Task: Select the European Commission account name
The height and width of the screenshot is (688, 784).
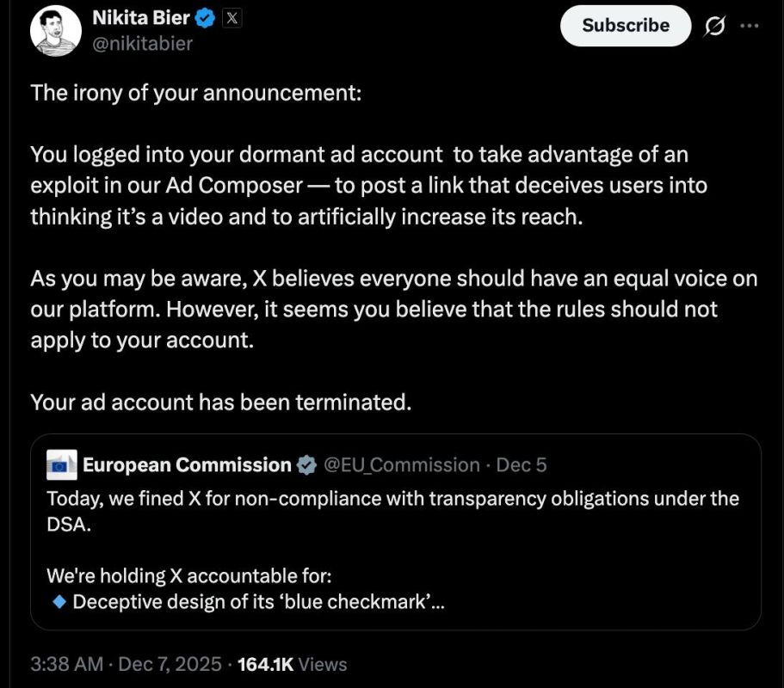Action: click(187, 465)
